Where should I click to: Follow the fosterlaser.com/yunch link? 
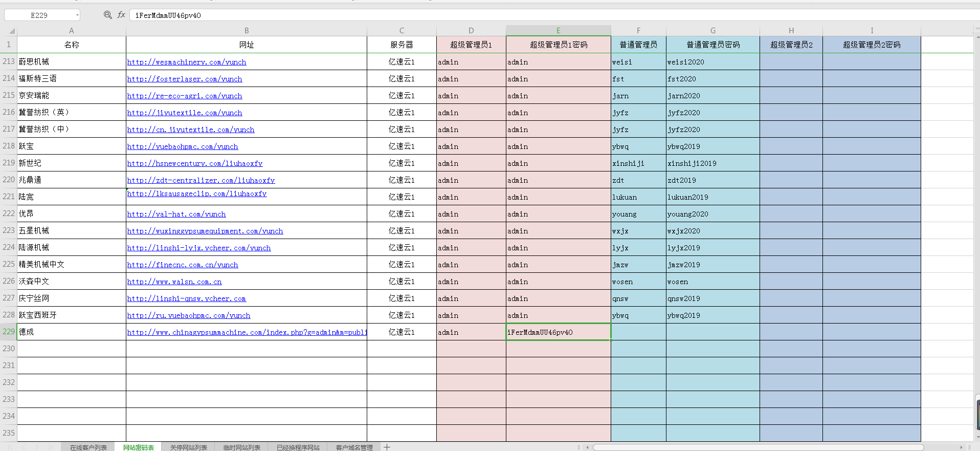click(x=185, y=79)
